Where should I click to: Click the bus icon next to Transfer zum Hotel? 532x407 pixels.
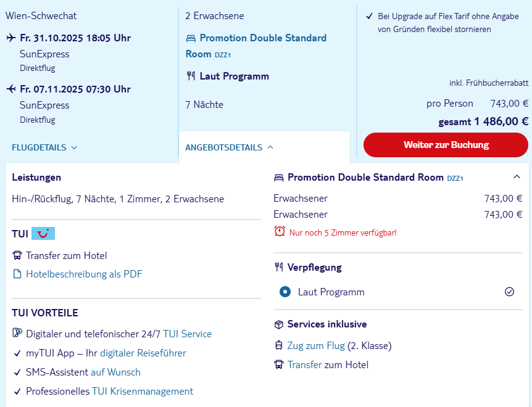17,255
